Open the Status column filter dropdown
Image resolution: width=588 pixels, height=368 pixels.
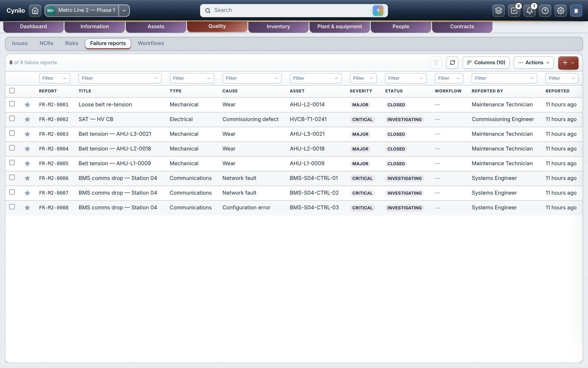point(406,78)
